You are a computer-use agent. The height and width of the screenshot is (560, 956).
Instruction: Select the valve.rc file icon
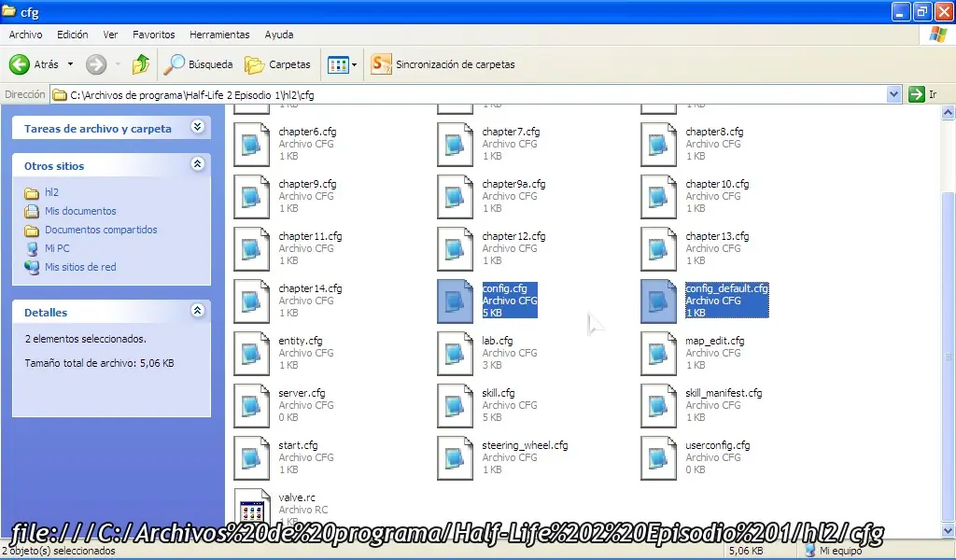click(x=251, y=509)
